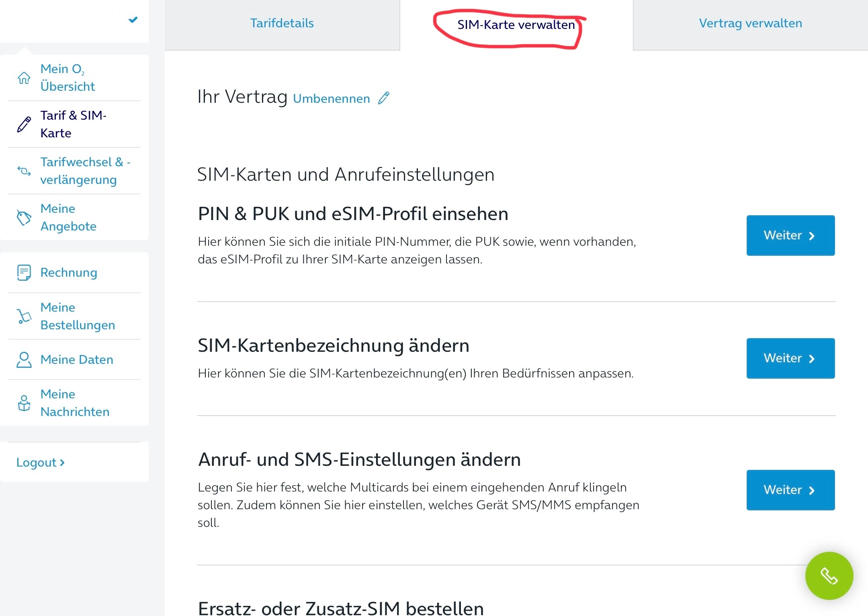Viewport: 868px width, 616px height.
Task: Click the Umbenennen link
Action: (332, 99)
